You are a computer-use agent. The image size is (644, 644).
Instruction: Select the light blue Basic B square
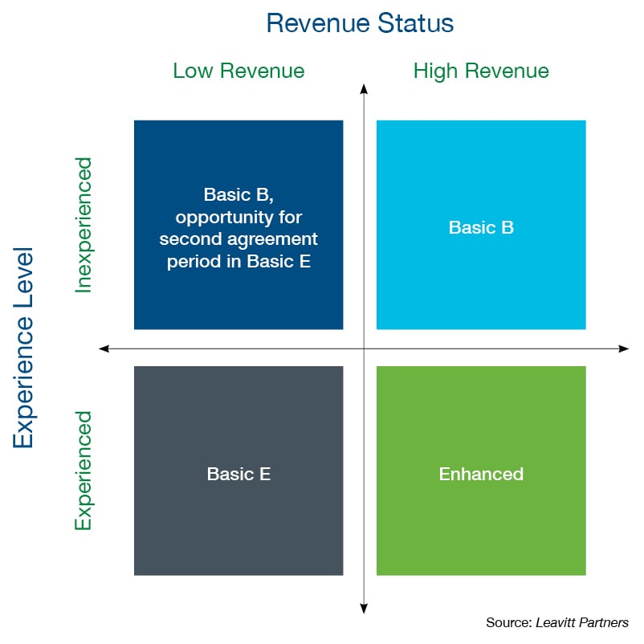click(481, 225)
